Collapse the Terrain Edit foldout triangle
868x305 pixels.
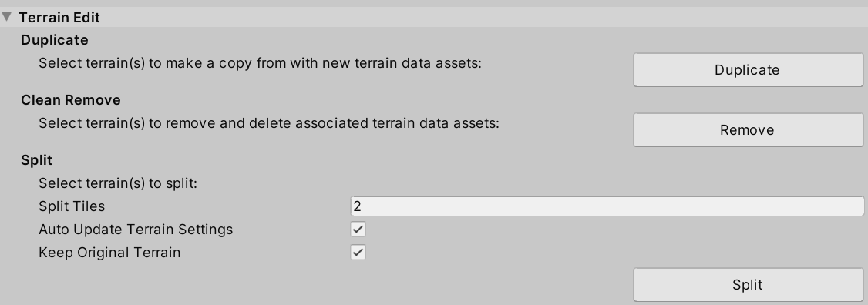pyautogui.click(x=7, y=17)
